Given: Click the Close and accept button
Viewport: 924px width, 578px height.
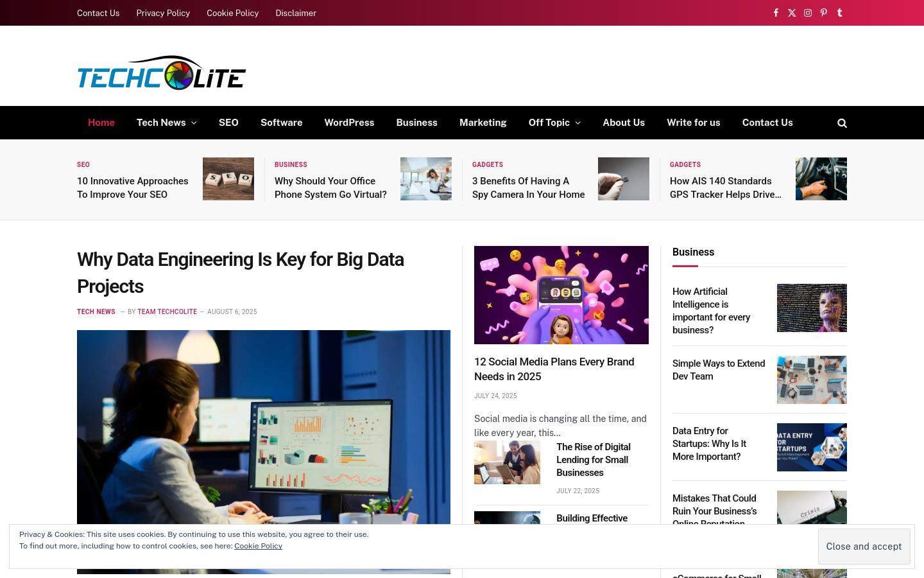Looking at the screenshot, I should tap(864, 547).
